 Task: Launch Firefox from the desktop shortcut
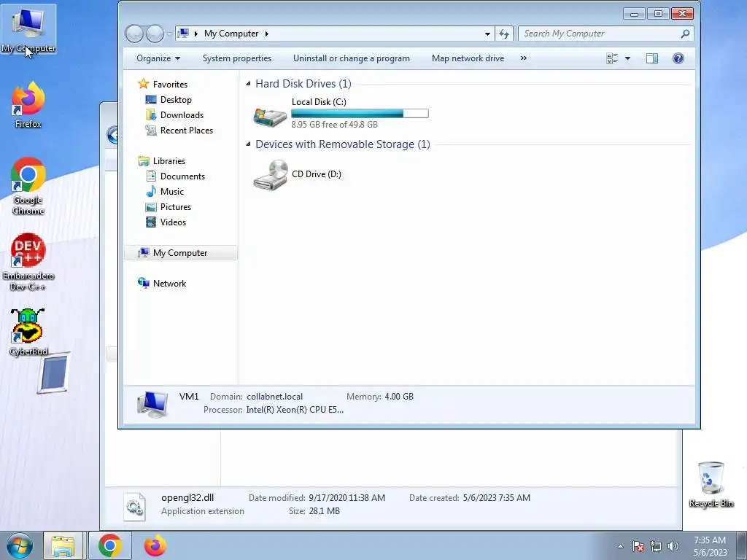[28, 105]
